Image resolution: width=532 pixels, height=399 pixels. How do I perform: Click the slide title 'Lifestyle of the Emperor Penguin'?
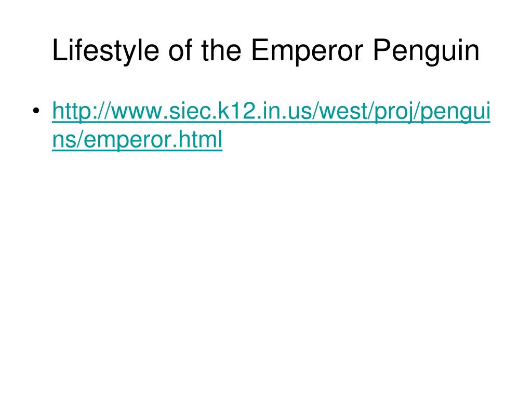(265, 50)
